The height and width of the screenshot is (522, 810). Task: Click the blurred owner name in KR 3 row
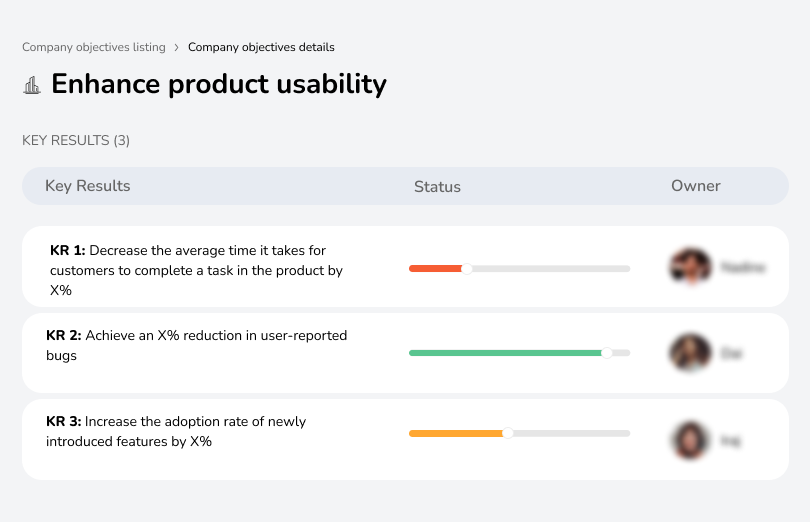click(730, 441)
